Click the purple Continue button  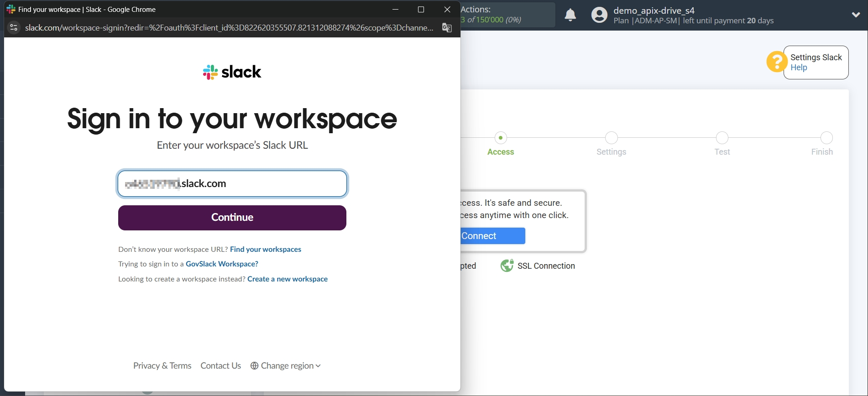(232, 218)
